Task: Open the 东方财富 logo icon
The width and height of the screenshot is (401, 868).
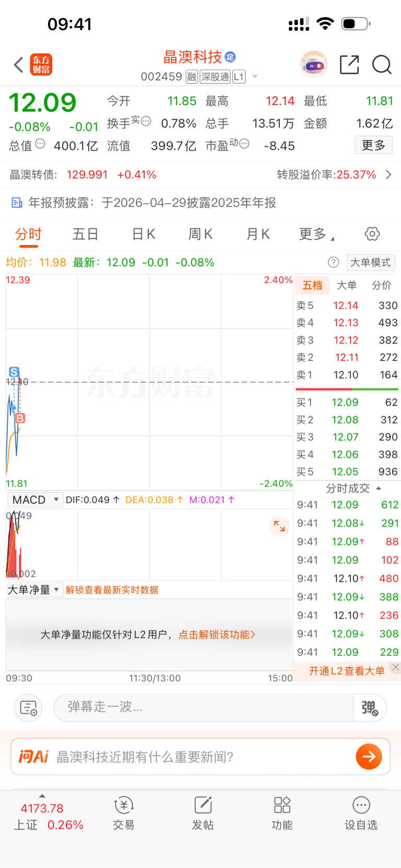Action: tap(41, 65)
